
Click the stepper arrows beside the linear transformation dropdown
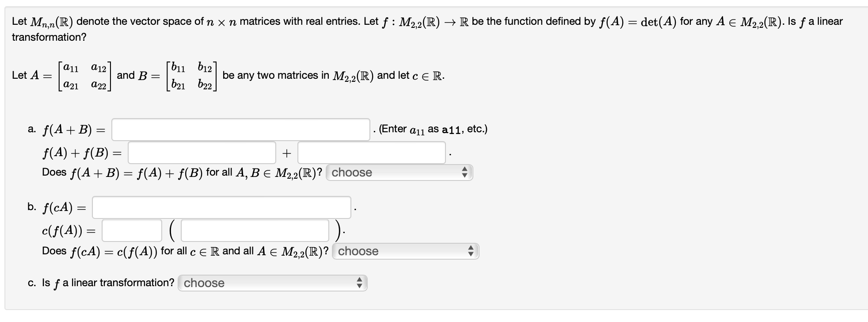pos(360,283)
